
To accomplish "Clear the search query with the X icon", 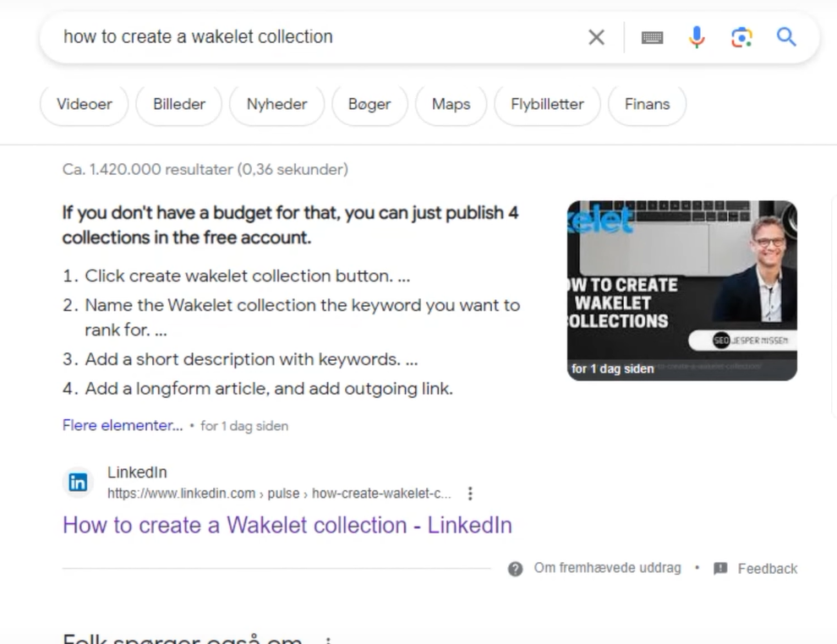I will (x=596, y=37).
